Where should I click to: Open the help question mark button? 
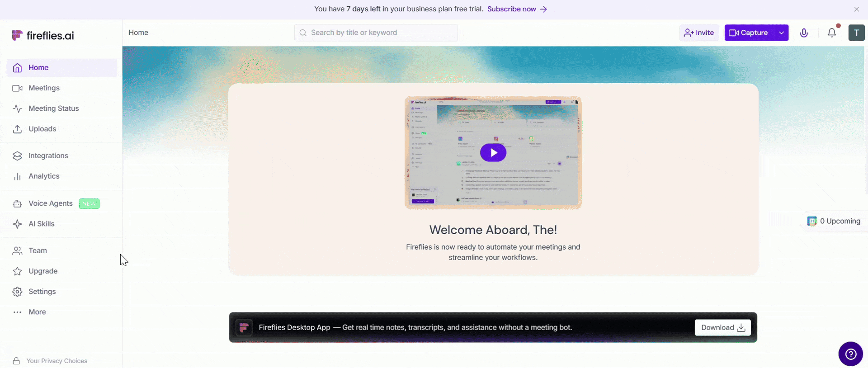coord(850,354)
